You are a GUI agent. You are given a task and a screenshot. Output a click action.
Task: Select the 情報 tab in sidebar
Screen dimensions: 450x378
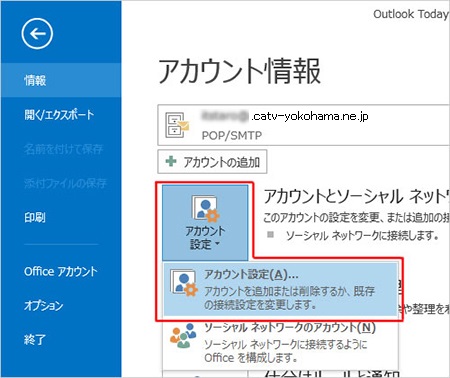(x=61, y=80)
